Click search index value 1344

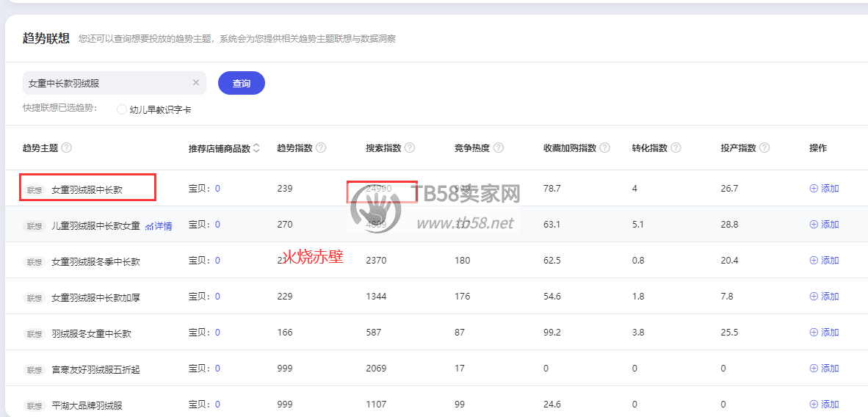pyautogui.click(x=376, y=297)
